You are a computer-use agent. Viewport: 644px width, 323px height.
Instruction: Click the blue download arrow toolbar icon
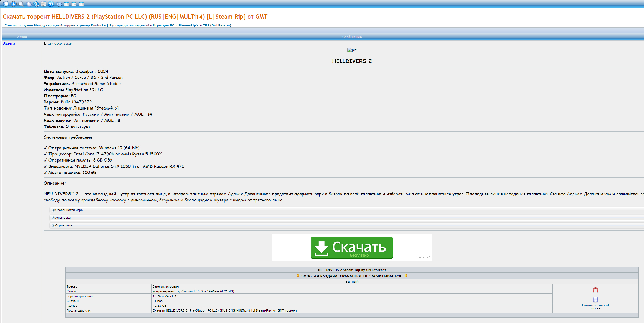click(x=13, y=4)
